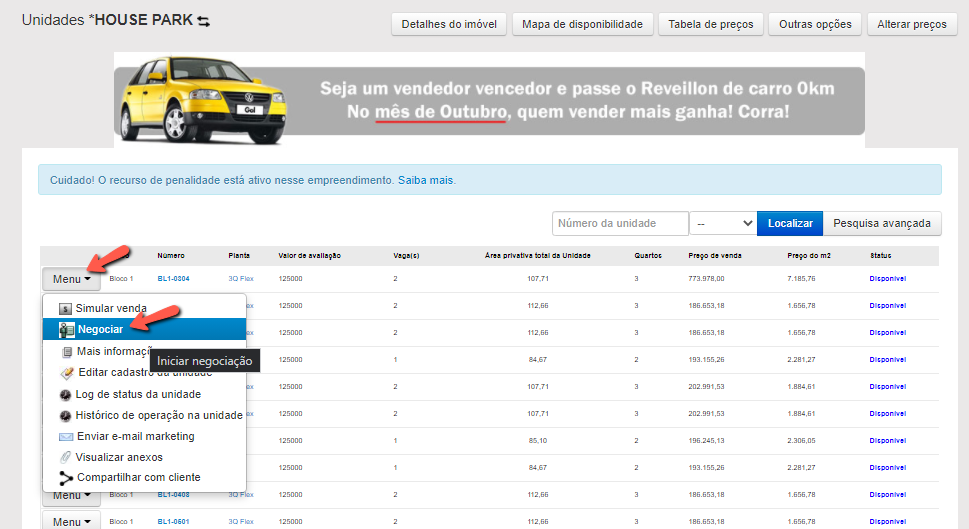The width and height of the screenshot is (969, 529).
Task: Open the Menu dropdown for unit BL1-0804
Action: click(x=72, y=279)
